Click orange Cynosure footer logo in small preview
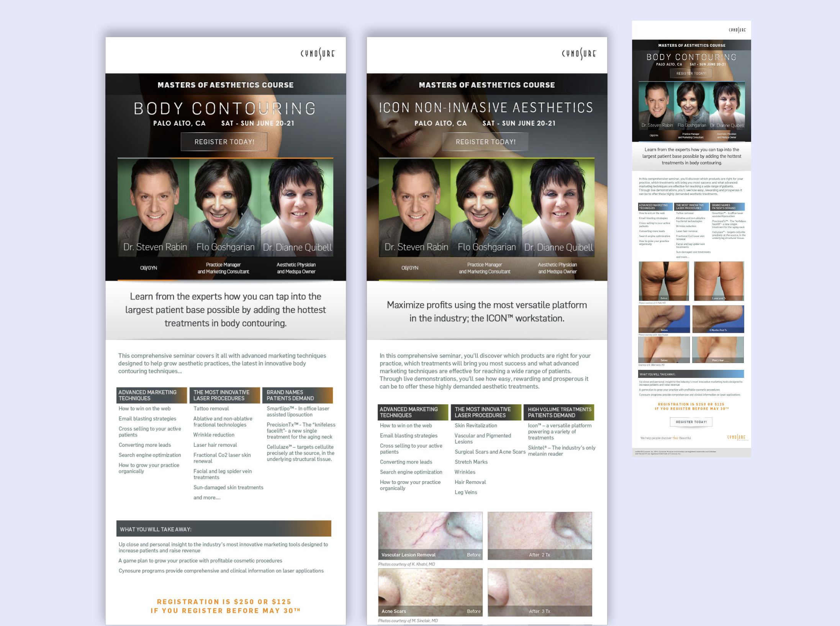The height and width of the screenshot is (626, 840). pyautogui.click(x=737, y=437)
